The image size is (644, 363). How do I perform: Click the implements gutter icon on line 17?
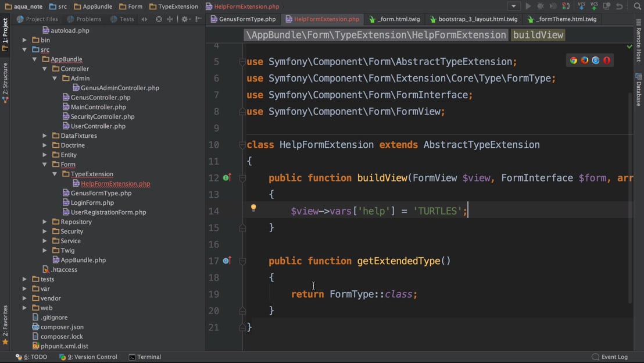pos(227,261)
